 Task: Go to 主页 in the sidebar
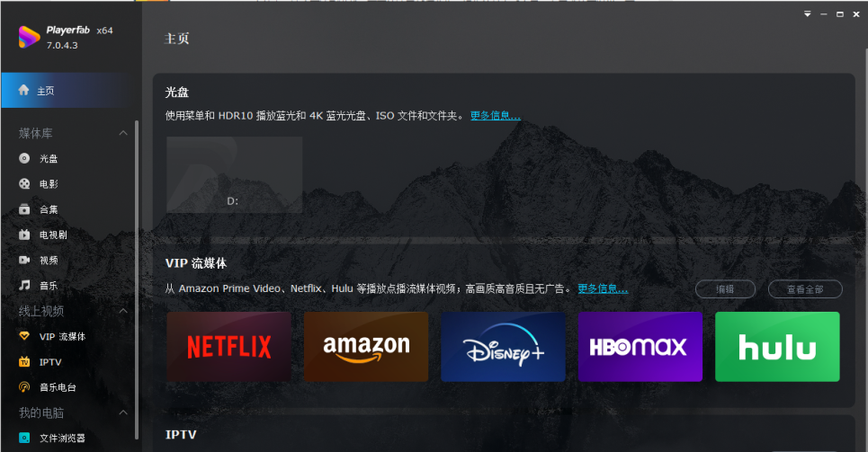click(67, 90)
